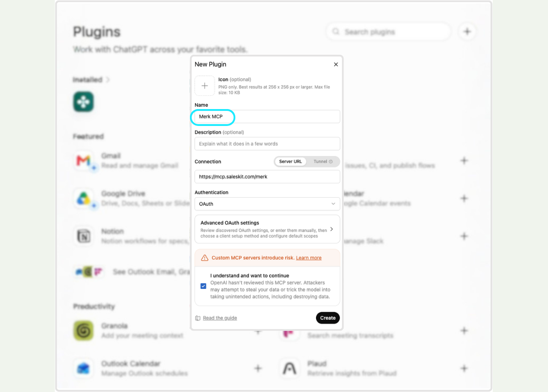Viewport: 548px width, 392px height.
Task: Click the add plugin plus button beside search
Action: click(x=467, y=32)
